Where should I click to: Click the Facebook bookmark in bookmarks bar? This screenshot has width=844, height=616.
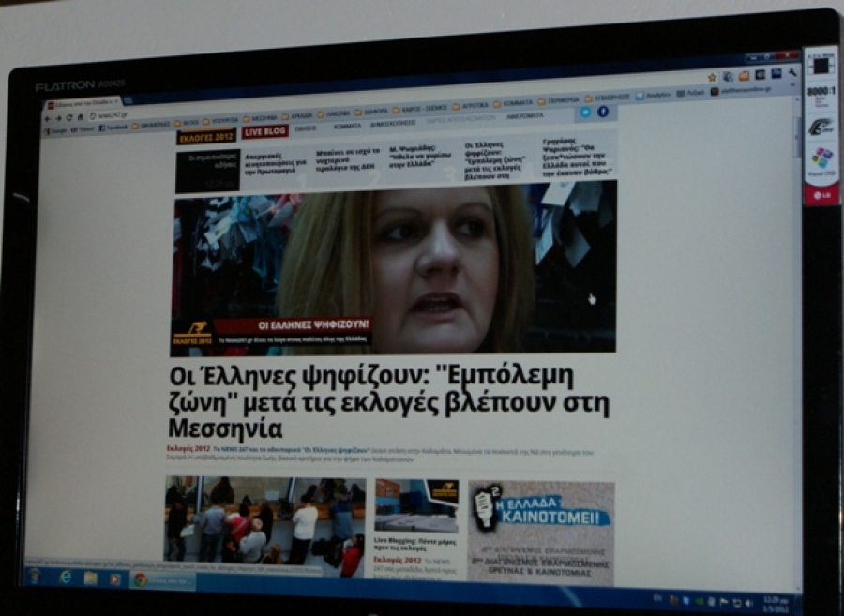113,127
